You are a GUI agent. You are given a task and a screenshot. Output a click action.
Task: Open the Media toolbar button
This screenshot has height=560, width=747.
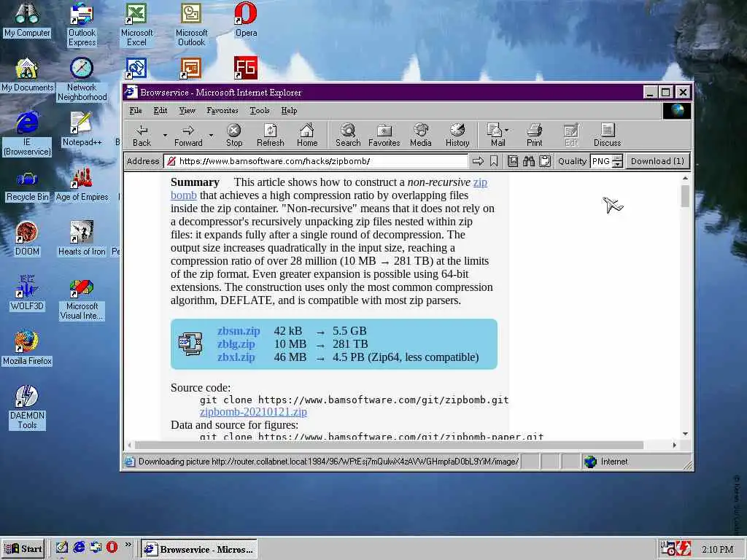point(421,135)
